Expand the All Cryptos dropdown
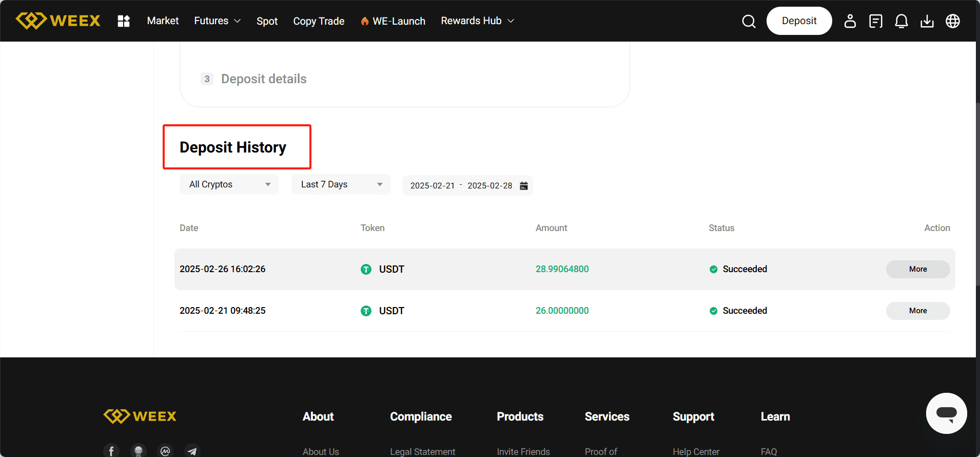Image resolution: width=980 pixels, height=457 pixels. tap(229, 184)
